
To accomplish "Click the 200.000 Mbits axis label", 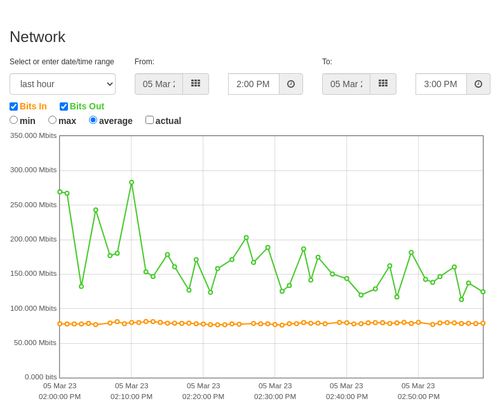I will [x=33, y=239].
